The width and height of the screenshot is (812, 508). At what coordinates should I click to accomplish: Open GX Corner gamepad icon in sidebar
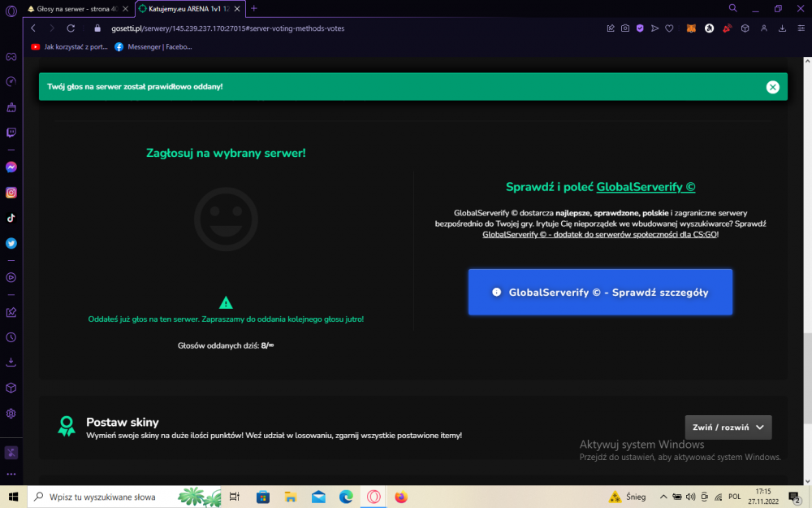pos(11,57)
